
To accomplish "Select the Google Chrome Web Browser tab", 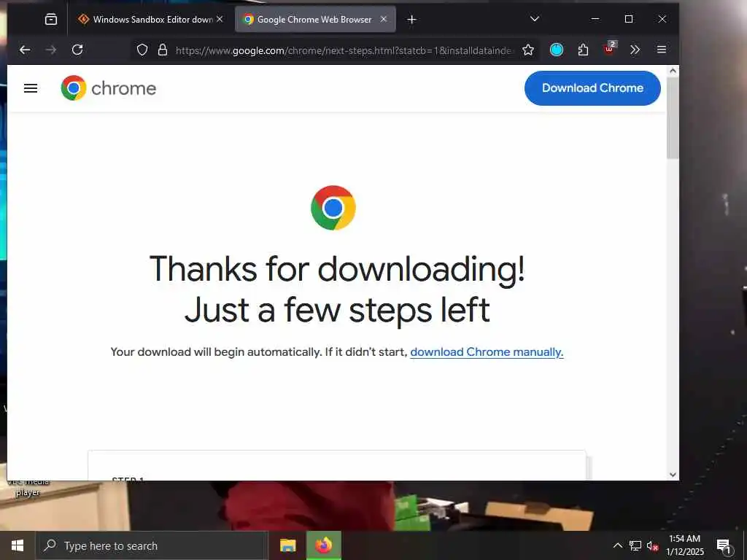I will pos(315,20).
